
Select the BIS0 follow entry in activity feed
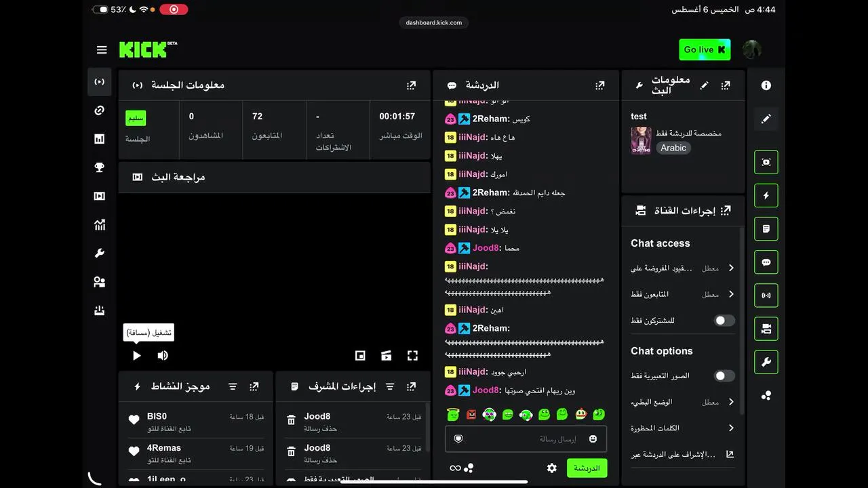[196, 422]
